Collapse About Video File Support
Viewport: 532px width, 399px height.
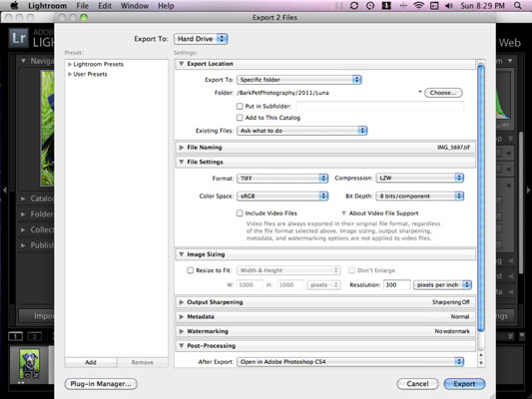tap(343, 213)
